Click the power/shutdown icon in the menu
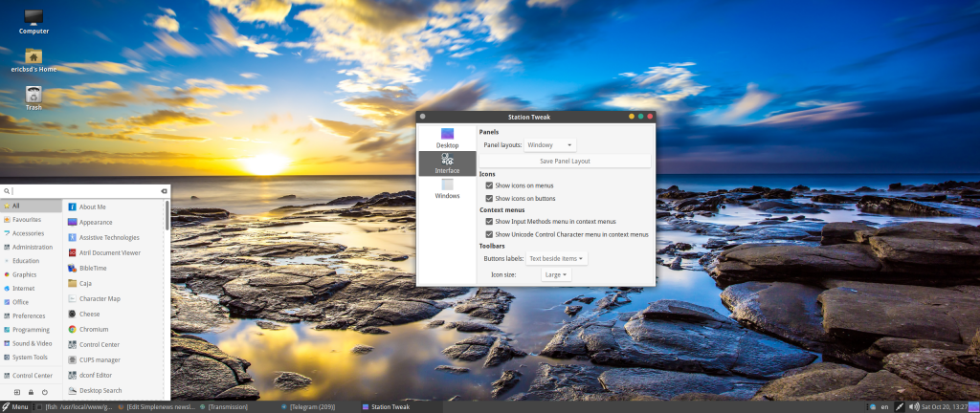The image size is (980, 413). pyautogui.click(x=45, y=392)
